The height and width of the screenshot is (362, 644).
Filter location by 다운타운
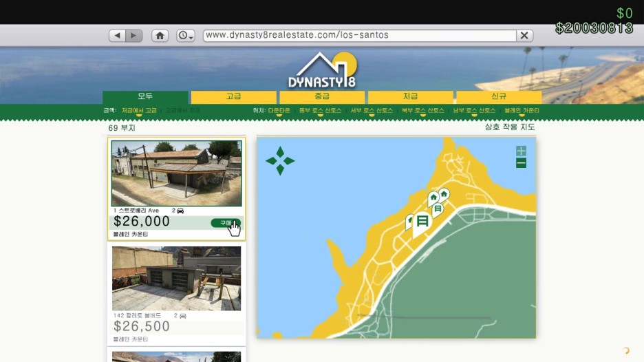coord(279,110)
